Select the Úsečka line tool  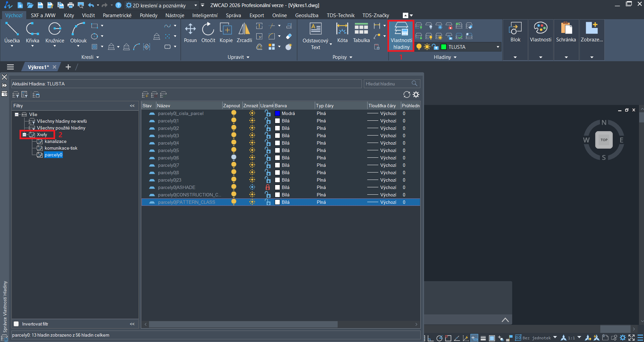pyautogui.click(x=12, y=33)
